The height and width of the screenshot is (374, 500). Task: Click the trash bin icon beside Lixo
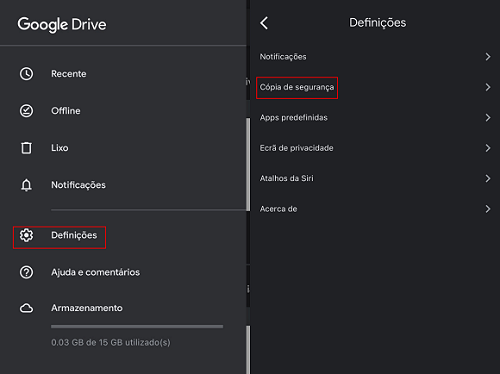(26, 148)
